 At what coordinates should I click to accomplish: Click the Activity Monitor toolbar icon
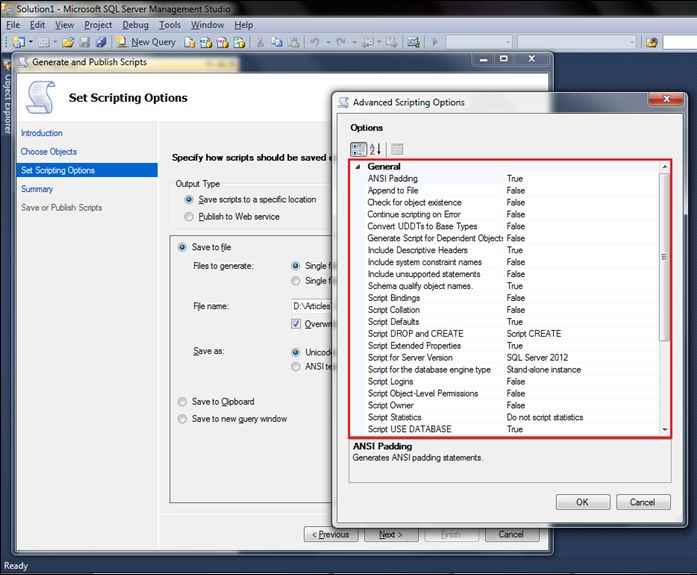(414, 43)
